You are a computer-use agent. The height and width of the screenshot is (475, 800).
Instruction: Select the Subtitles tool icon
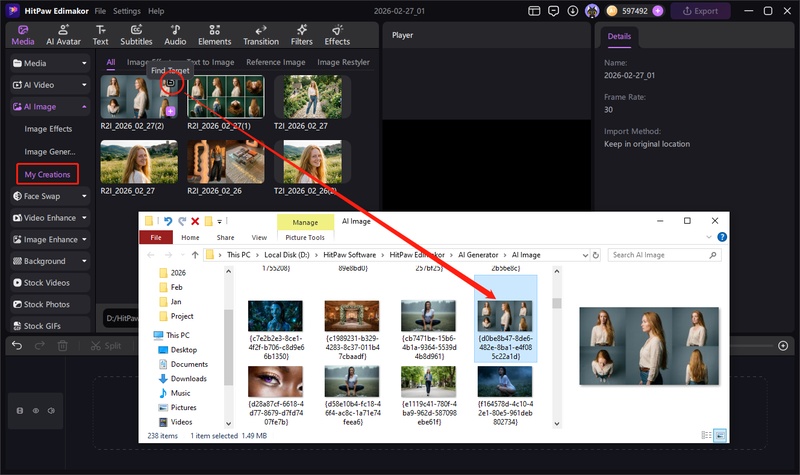tap(136, 35)
